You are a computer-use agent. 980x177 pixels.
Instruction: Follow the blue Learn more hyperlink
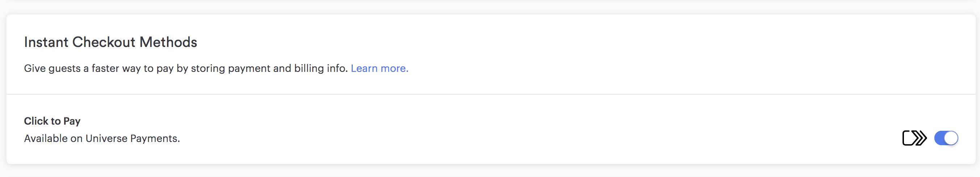pos(379,68)
